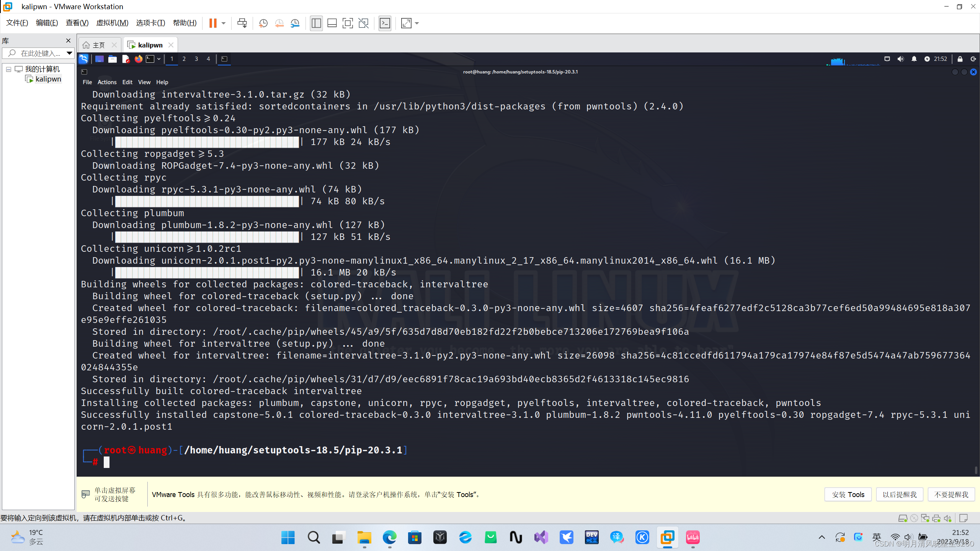Click the 安装 Tools button
This screenshot has width=980, height=551.
(848, 494)
